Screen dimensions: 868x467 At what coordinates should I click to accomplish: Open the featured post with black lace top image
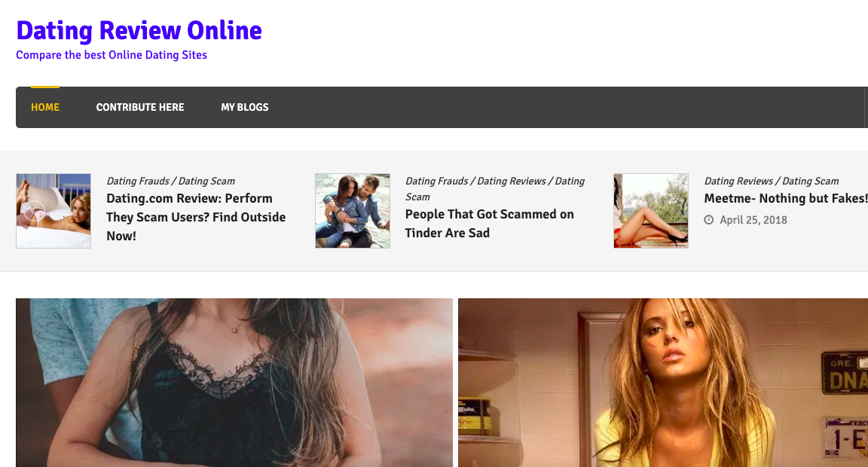(x=234, y=383)
